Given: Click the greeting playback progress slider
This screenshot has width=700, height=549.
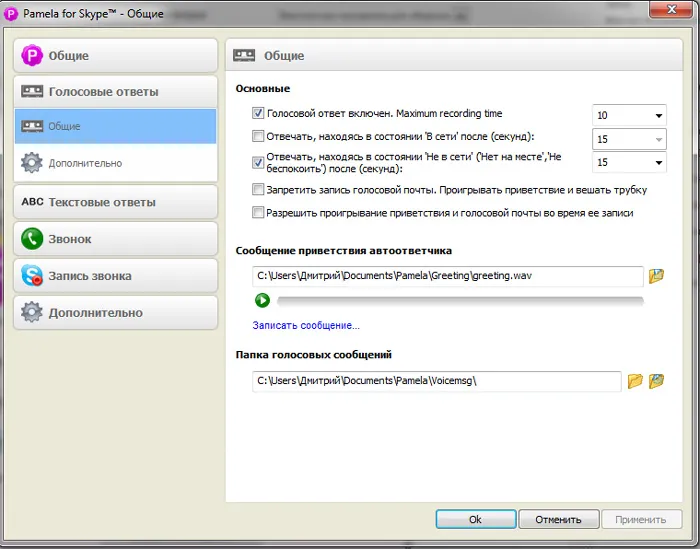Looking at the screenshot, I should (x=460, y=301).
